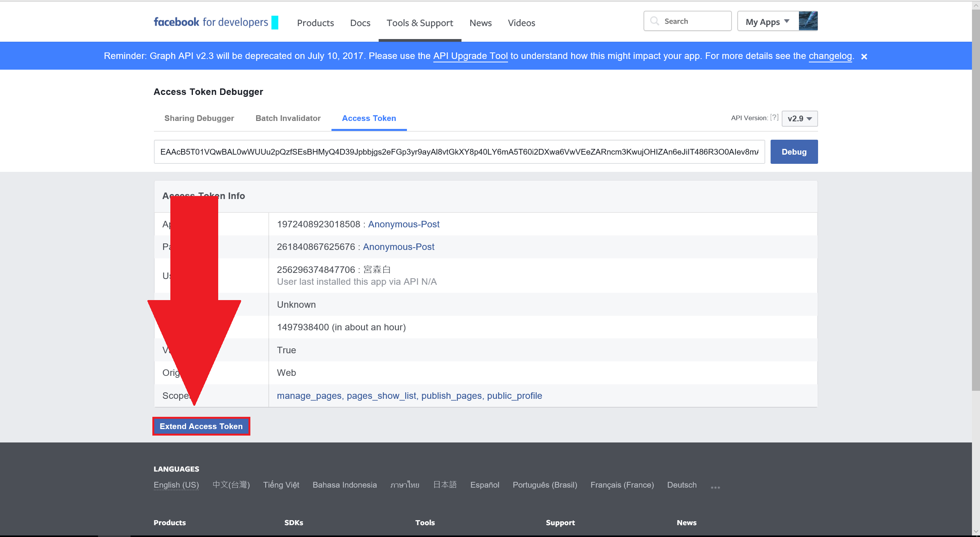The width and height of the screenshot is (980, 537).
Task: Follow the API Upgrade Tool link
Action: (470, 56)
